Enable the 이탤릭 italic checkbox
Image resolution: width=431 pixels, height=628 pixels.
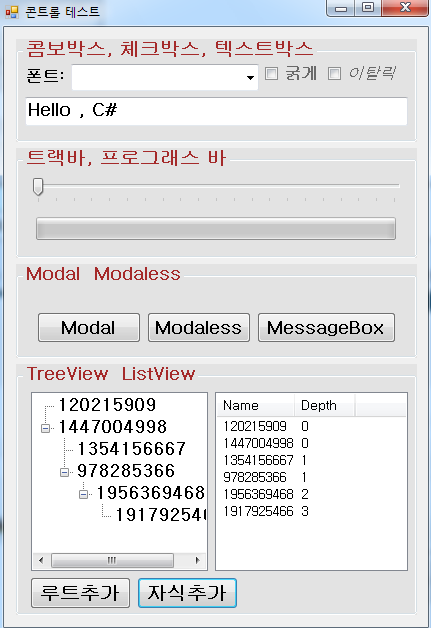pyautogui.click(x=334, y=73)
